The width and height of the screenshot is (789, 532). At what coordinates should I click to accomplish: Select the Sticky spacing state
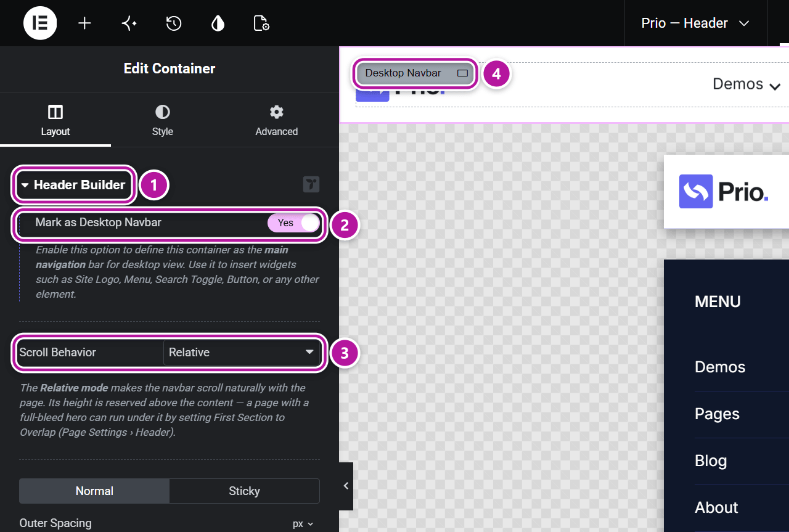click(x=244, y=491)
